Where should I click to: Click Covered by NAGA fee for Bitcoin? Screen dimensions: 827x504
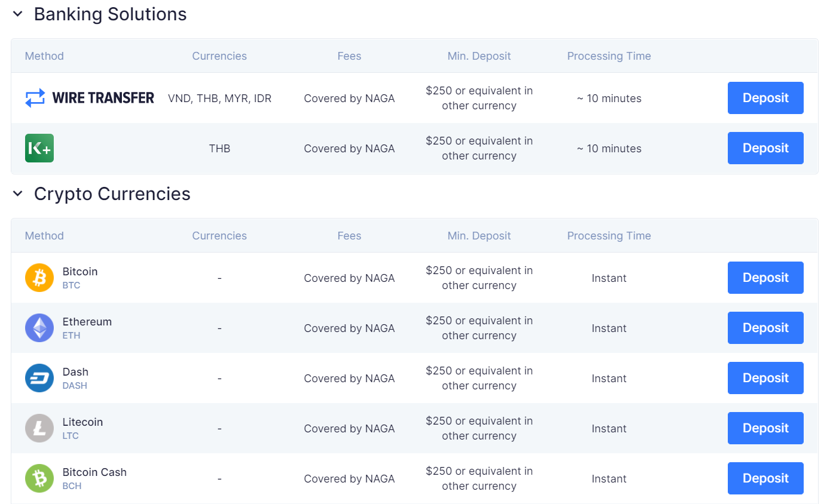coord(350,278)
